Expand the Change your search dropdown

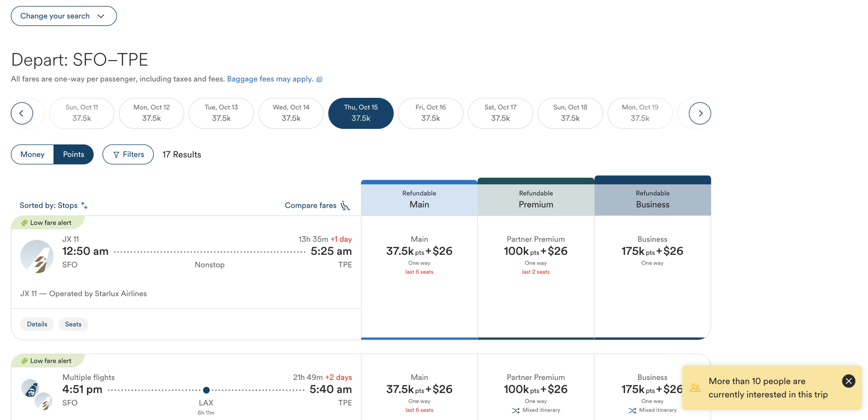[x=64, y=16]
